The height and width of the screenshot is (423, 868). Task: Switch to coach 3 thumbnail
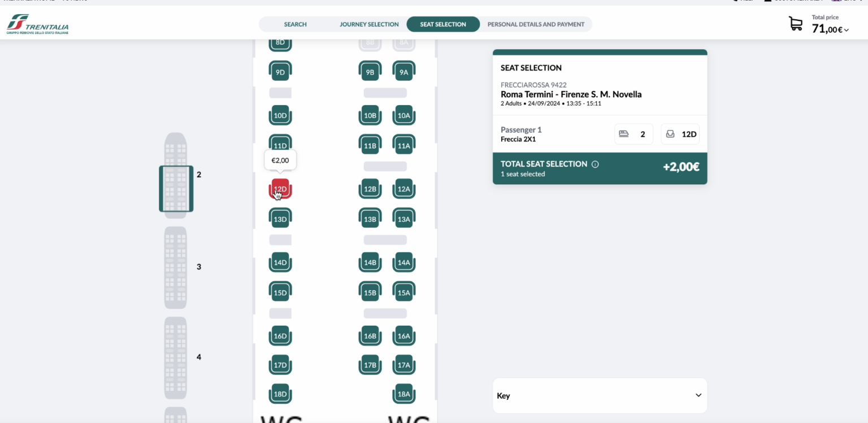click(176, 267)
